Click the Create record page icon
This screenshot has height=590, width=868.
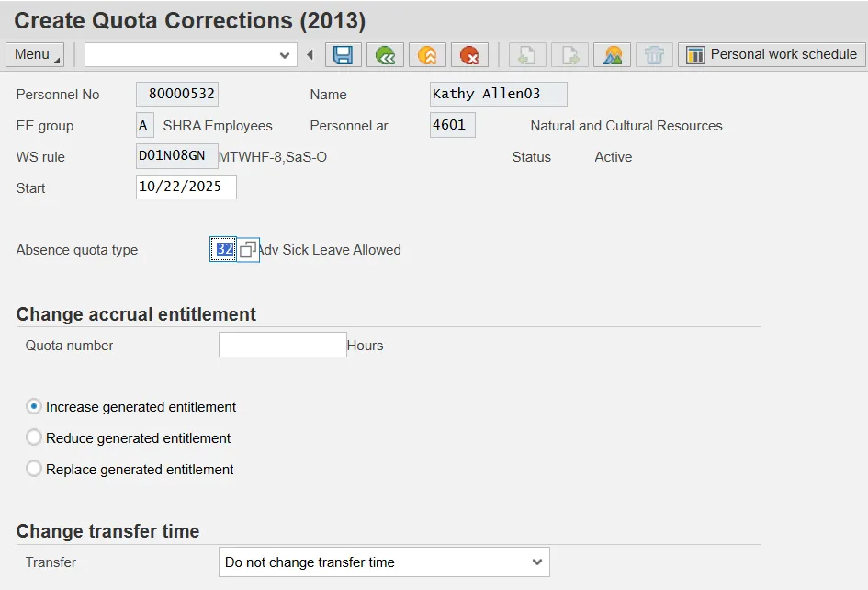527,55
